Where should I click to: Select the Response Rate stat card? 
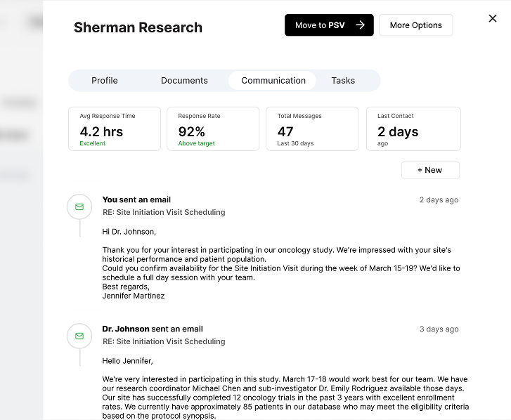tap(213, 129)
